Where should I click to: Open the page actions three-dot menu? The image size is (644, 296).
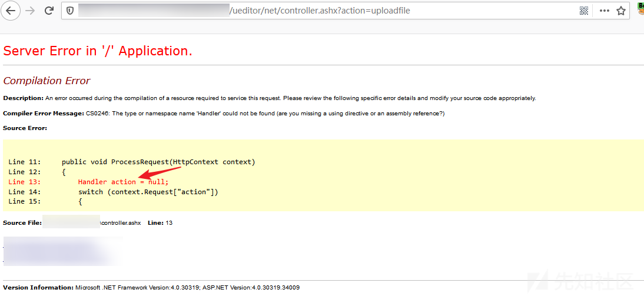604,11
